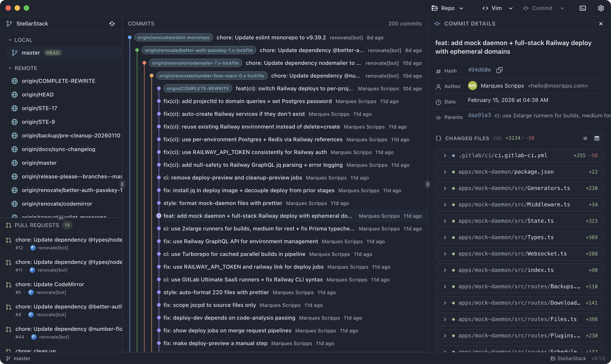Collapse the REMOTE branches section
Image resolution: width=611 pixels, height=364 pixels.
10,68
